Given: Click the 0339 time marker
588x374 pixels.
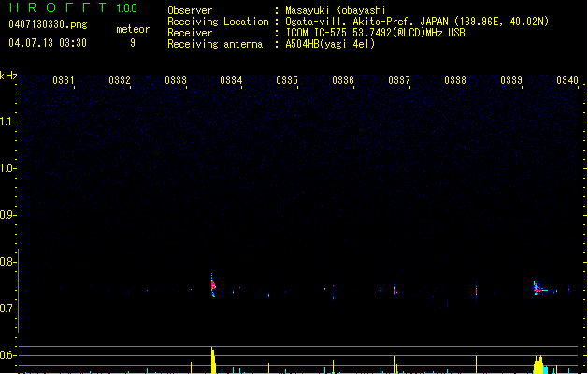Looking at the screenshot, I should click(511, 80).
